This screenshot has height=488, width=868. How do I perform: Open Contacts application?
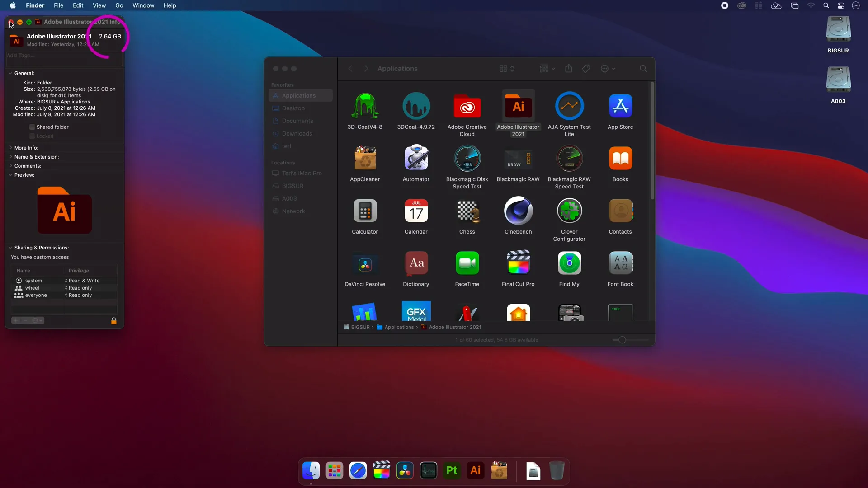620,211
